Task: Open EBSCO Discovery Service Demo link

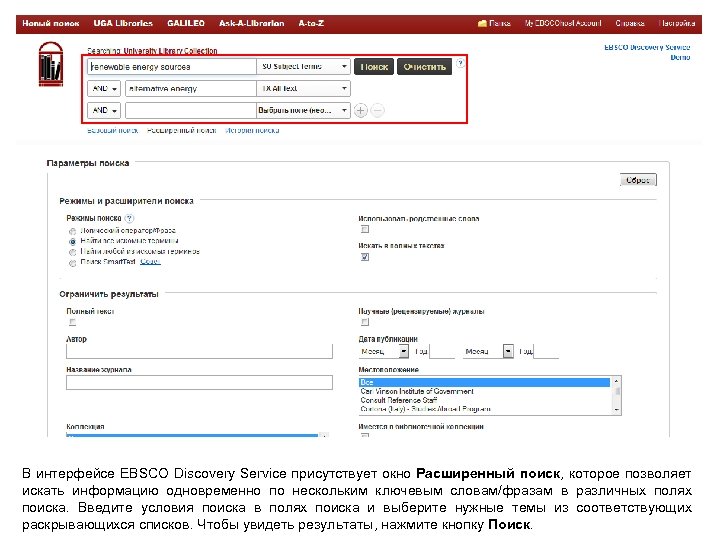Action: click(647, 52)
